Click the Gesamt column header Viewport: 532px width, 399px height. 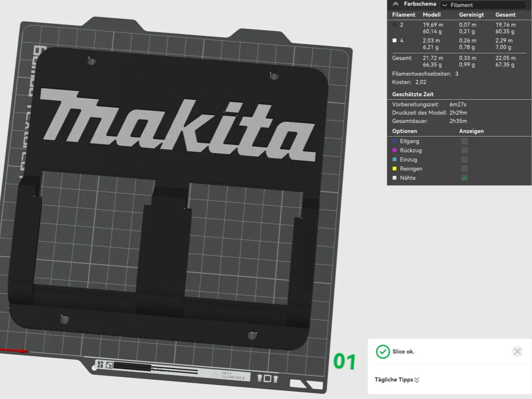pos(505,15)
